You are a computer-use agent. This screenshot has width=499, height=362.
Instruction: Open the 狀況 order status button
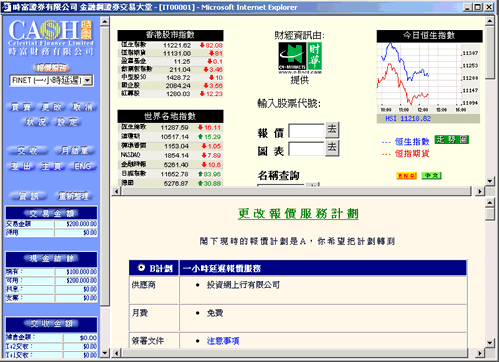[x=36, y=122]
